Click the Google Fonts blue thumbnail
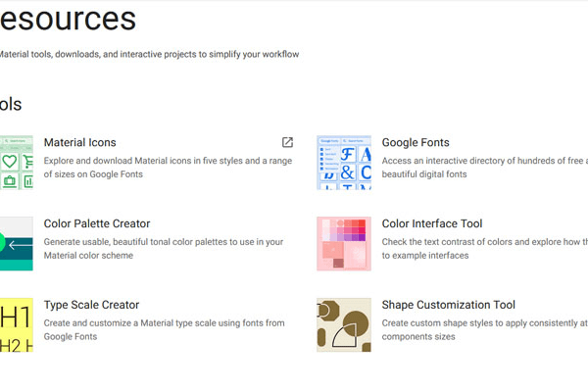 pos(344,163)
